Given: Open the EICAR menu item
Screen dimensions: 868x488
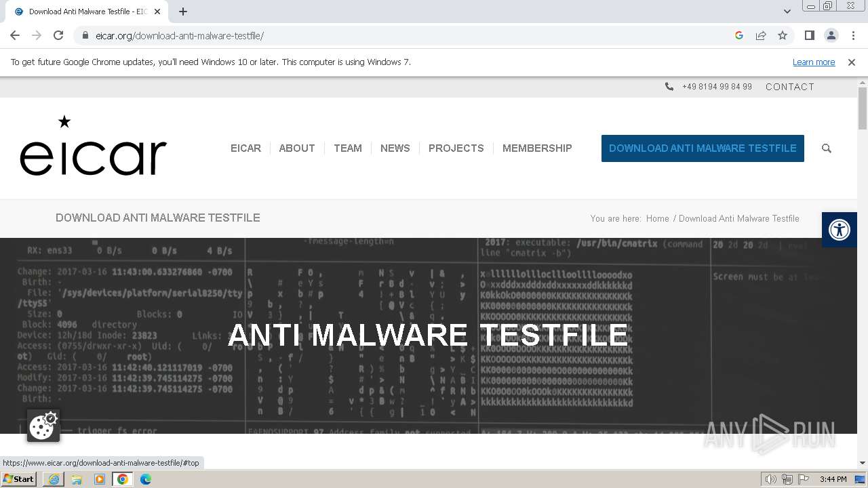Looking at the screenshot, I should pyautogui.click(x=245, y=148).
